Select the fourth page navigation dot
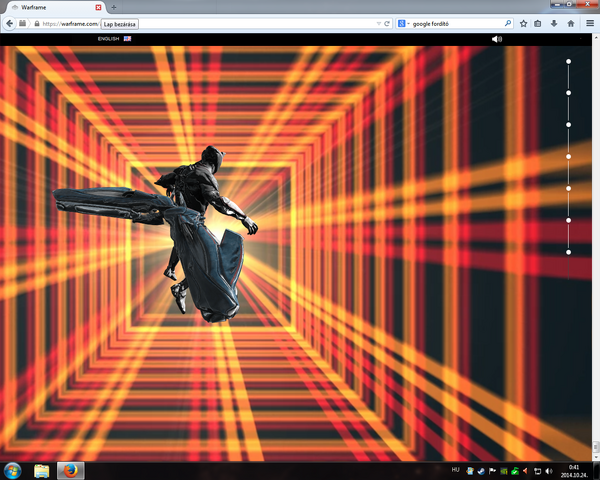The height and width of the screenshot is (480, 600). click(x=569, y=157)
